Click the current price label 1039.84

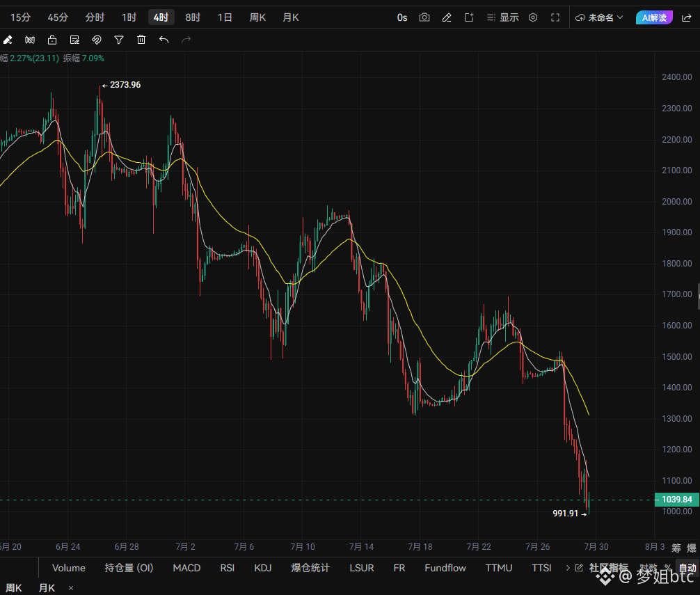[x=677, y=500]
